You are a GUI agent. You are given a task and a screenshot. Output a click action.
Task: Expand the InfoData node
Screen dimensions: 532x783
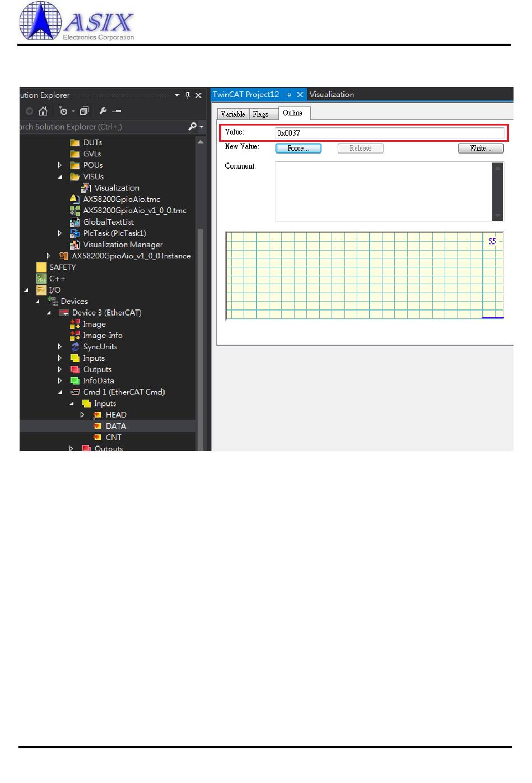click(x=60, y=381)
